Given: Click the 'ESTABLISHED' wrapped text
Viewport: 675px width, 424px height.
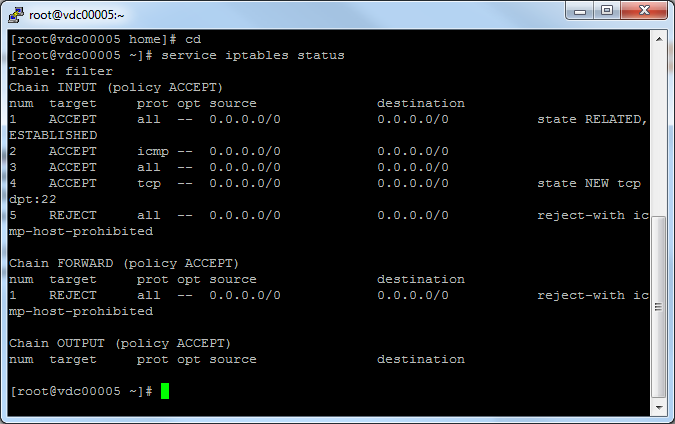Looking at the screenshot, I should [x=53, y=136].
